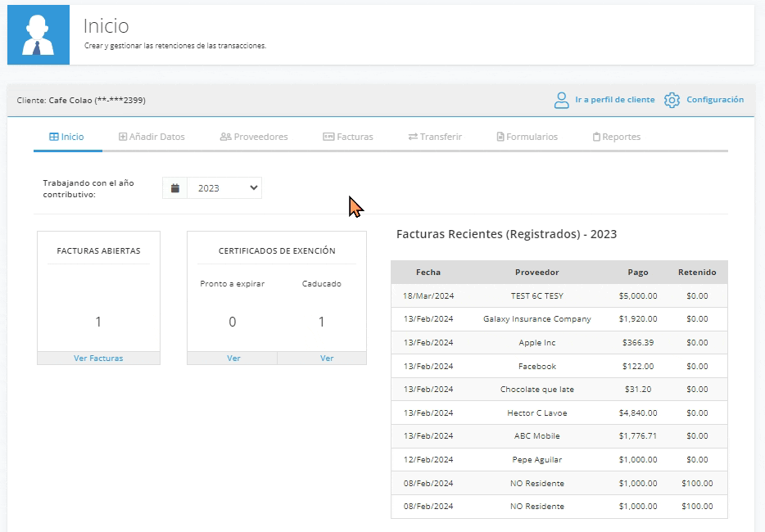Click the $31.20 payment amount
Image resolution: width=765 pixels, height=532 pixels.
tap(638, 389)
